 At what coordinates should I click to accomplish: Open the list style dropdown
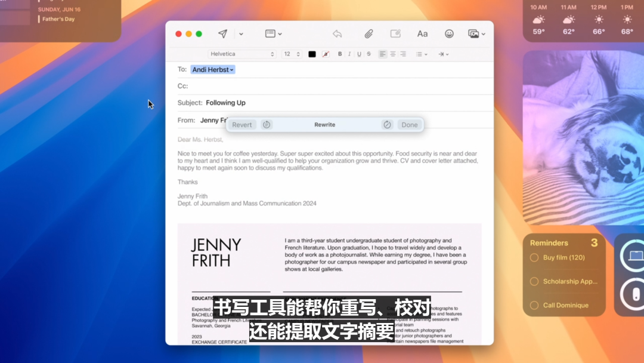[x=422, y=54]
